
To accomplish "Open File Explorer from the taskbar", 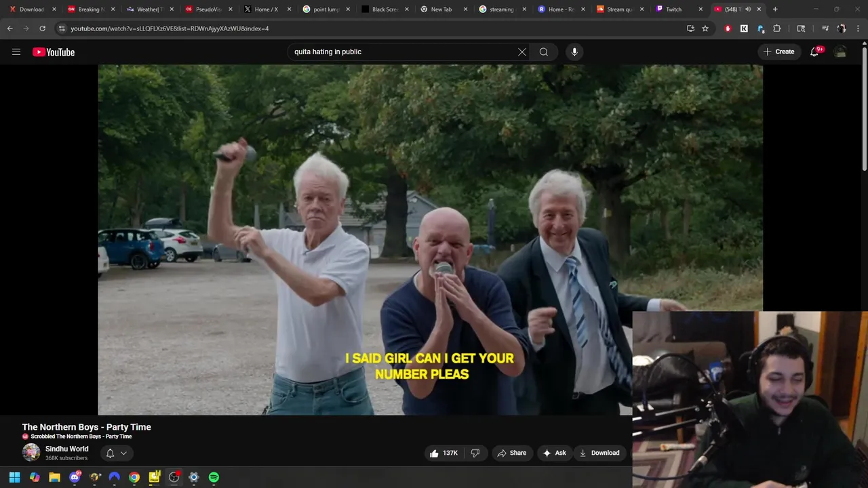I will pyautogui.click(x=54, y=477).
